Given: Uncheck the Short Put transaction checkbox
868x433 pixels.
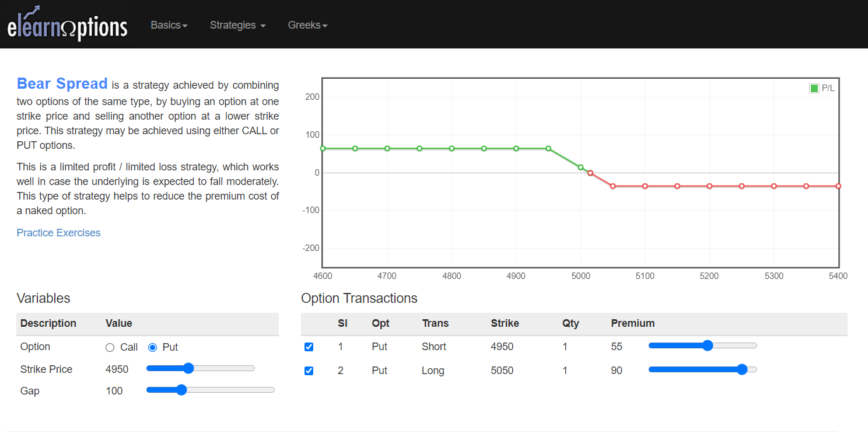Looking at the screenshot, I should [309, 347].
